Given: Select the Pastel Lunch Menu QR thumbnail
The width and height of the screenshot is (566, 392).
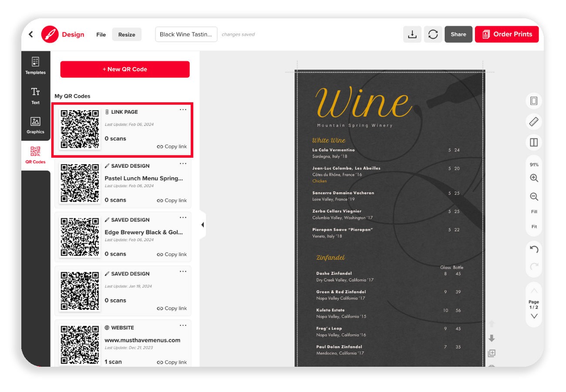Looking at the screenshot, I should (x=80, y=183).
